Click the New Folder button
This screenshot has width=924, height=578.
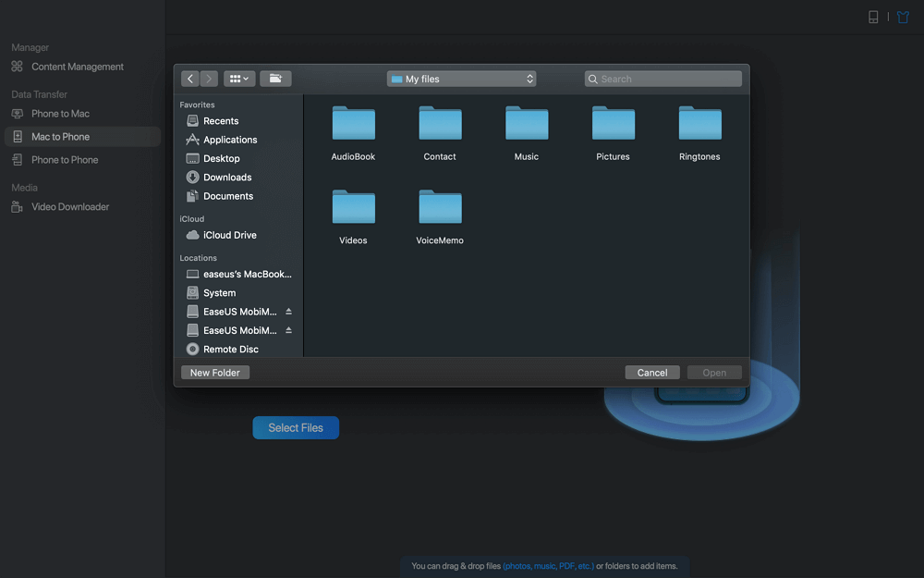pyautogui.click(x=215, y=373)
